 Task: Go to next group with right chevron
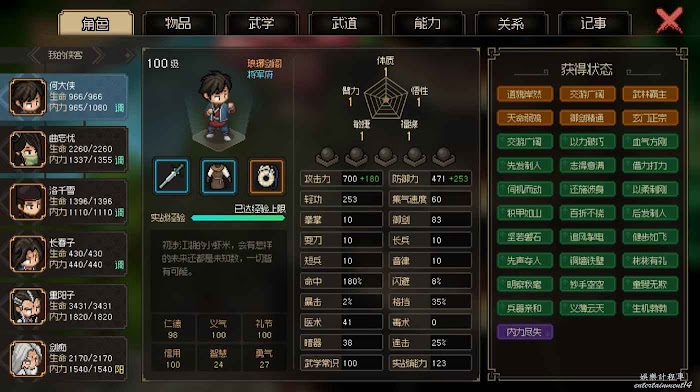click(98, 55)
